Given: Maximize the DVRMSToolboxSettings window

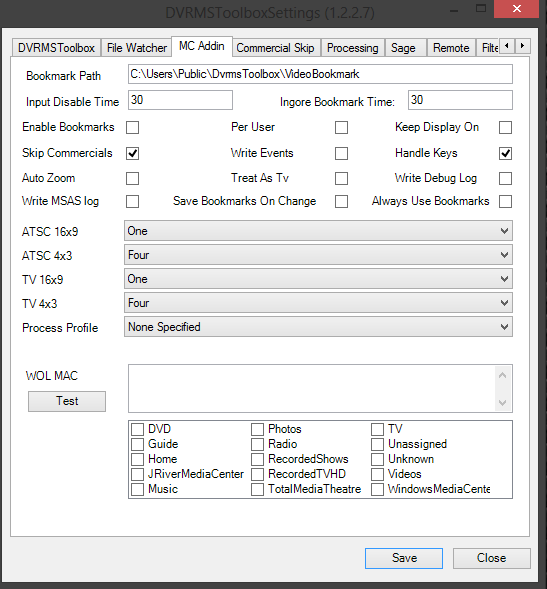Looking at the screenshot, I should [x=481, y=9].
